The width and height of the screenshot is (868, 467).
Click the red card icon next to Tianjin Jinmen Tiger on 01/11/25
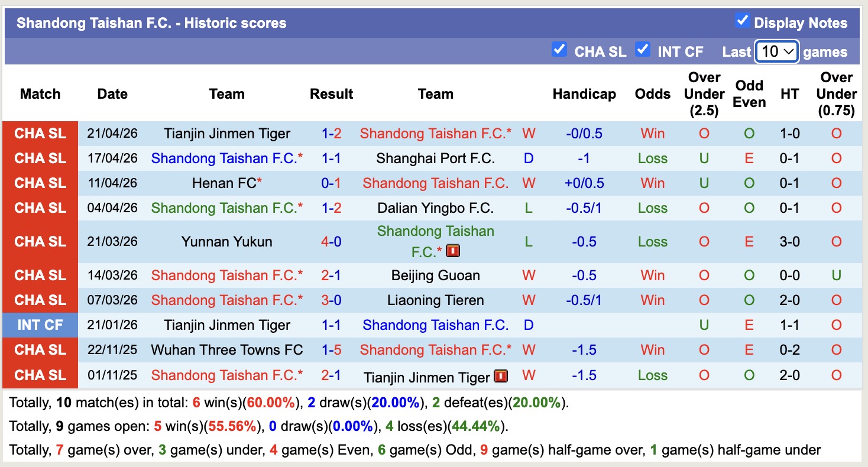500,375
